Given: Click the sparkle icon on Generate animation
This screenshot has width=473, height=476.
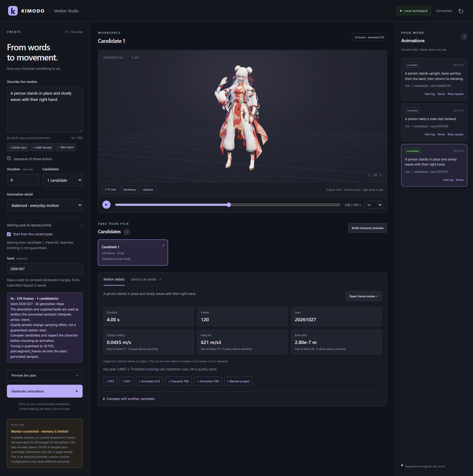Looking at the screenshot, I should tap(77, 391).
